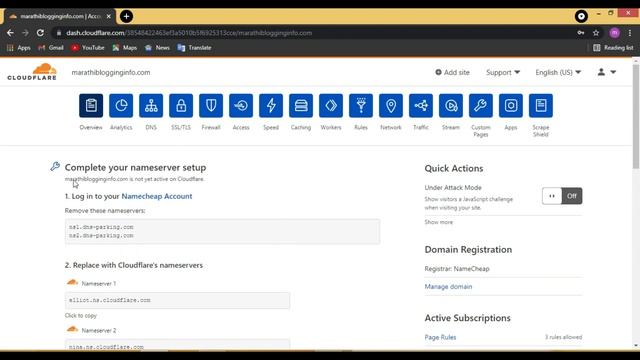640x360 pixels.
Task: Open the DNS settings icon
Action: pos(151,105)
